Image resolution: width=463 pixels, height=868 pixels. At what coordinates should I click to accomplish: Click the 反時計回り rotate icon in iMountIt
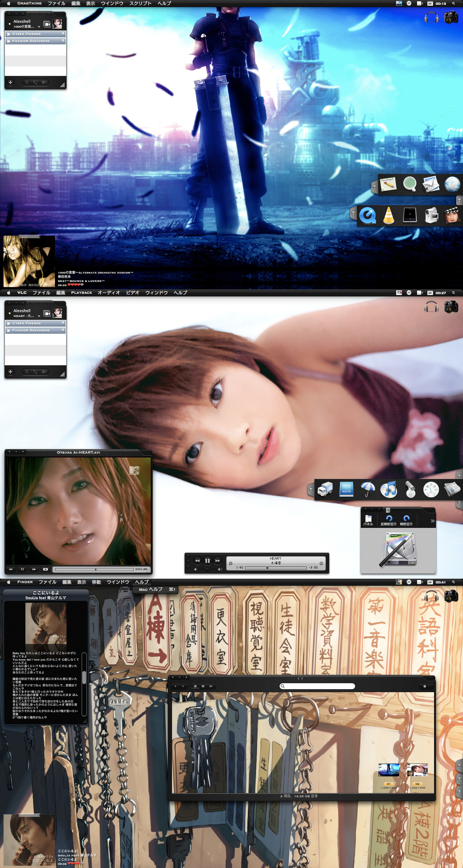(388, 520)
